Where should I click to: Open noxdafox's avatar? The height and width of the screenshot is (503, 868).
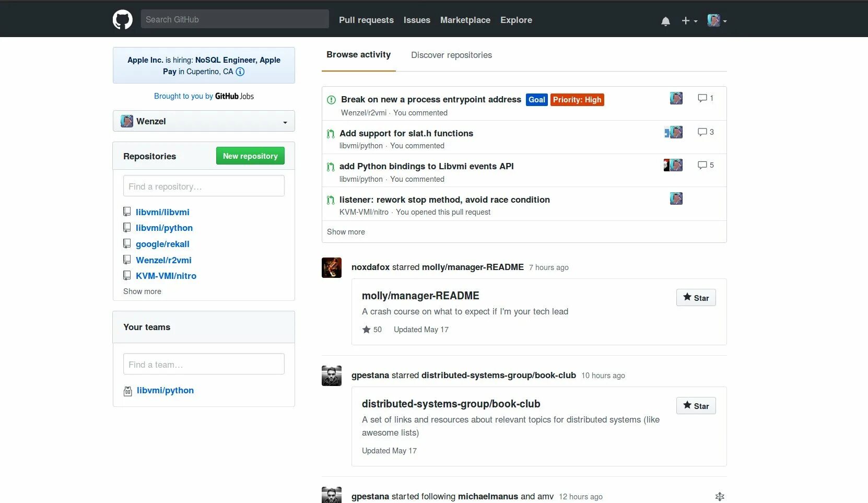pyautogui.click(x=332, y=267)
